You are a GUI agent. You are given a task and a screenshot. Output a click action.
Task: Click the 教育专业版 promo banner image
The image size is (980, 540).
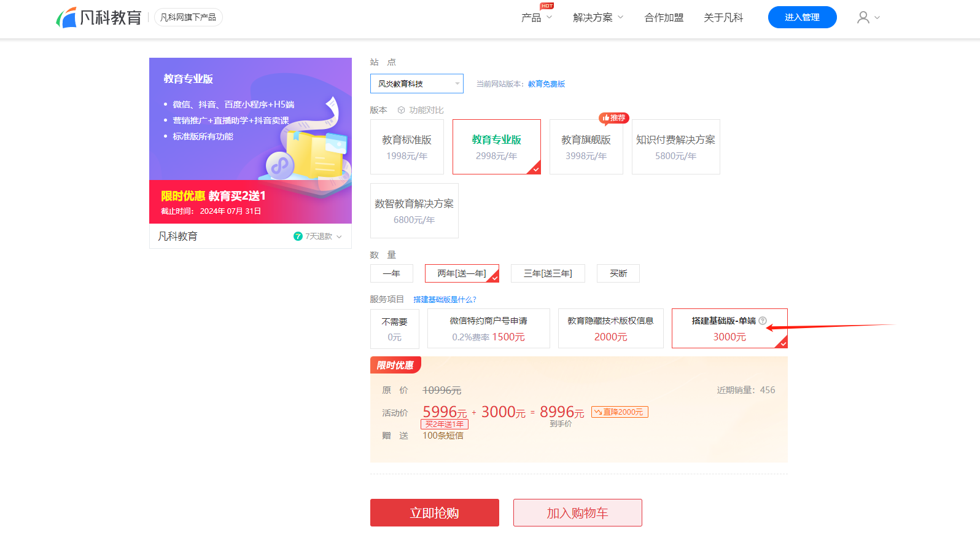click(x=251, y=119)
